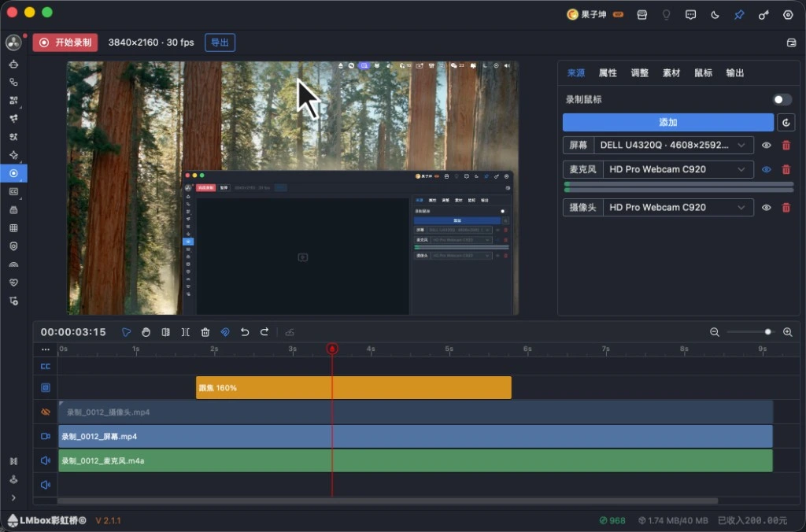Click the blue 添加 button
Viewport: 806px width, 532px height.
(668, 122)
